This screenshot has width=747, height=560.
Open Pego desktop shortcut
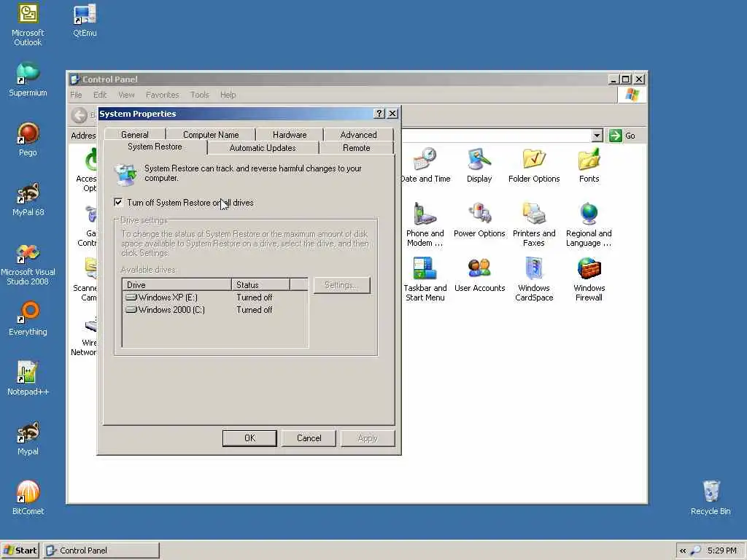28,139
